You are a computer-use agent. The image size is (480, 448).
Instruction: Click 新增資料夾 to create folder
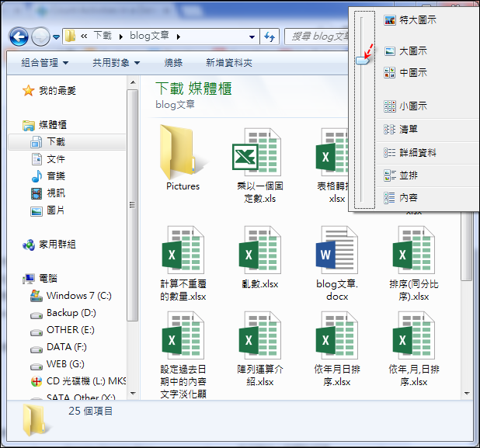[x=228, y=63]
